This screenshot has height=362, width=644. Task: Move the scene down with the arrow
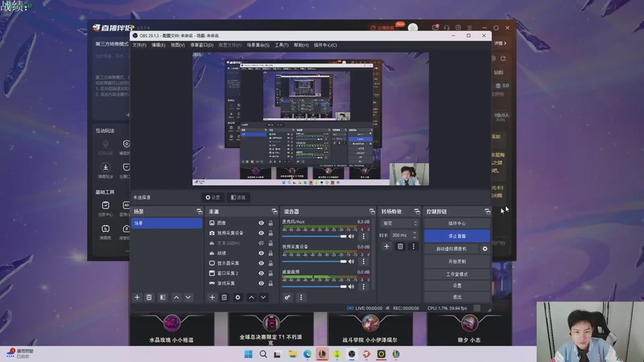pos(188,297)
